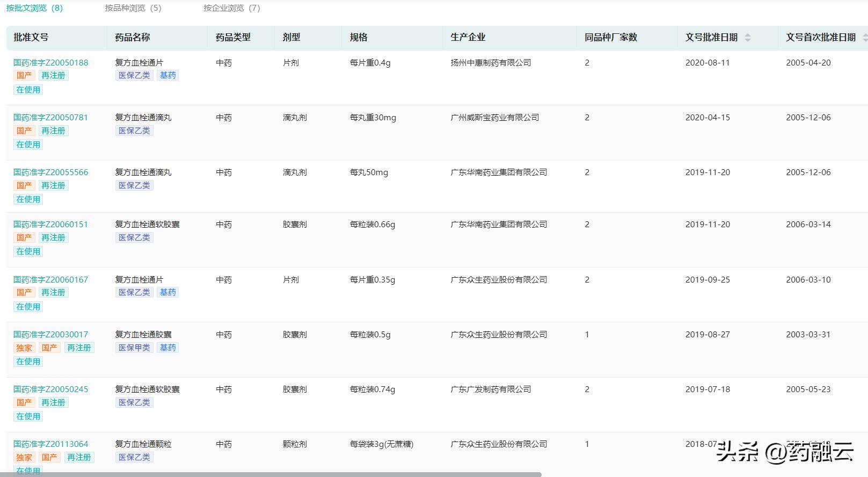
Task: Select manufacturer 扬州中惠制药有限公司
Action: coord(491,62)
